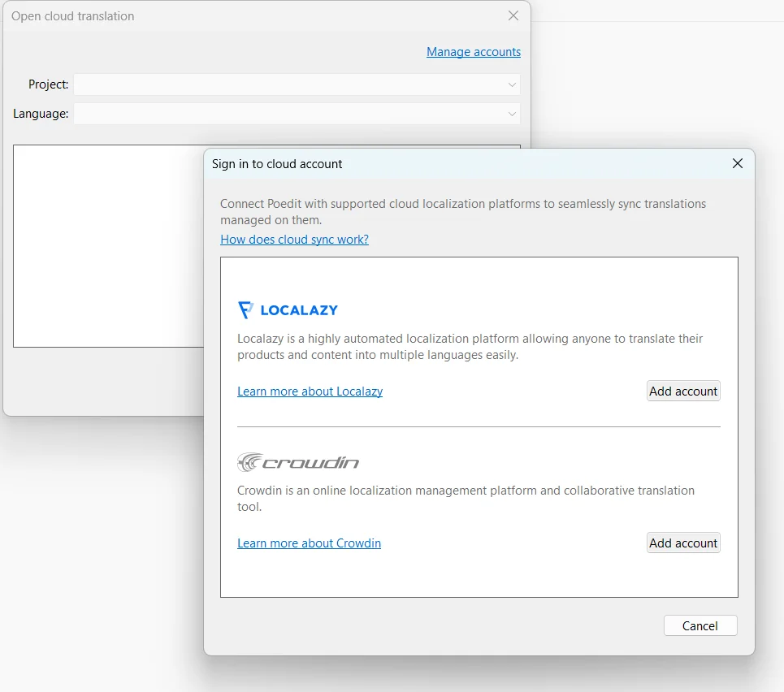784x692 pixels.
Task: Add a Localazy account
Action: (x=683, y=391)
